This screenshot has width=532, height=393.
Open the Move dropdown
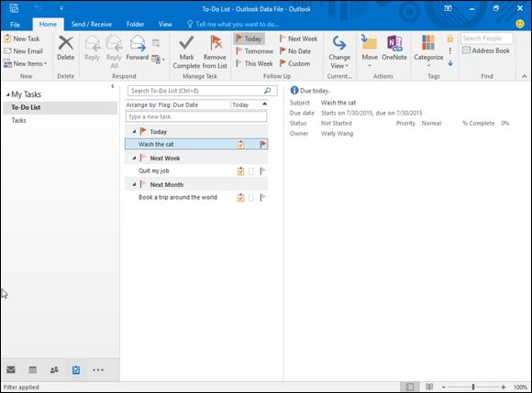point(370,50)
